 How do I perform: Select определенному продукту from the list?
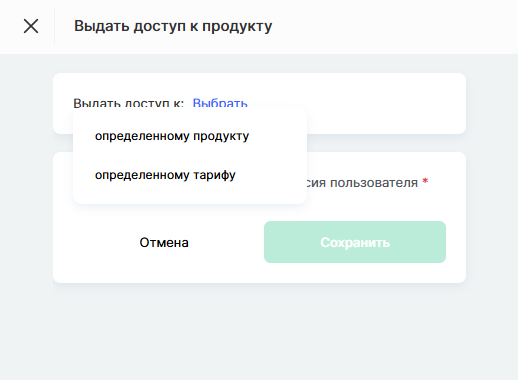tap(172, 136)
